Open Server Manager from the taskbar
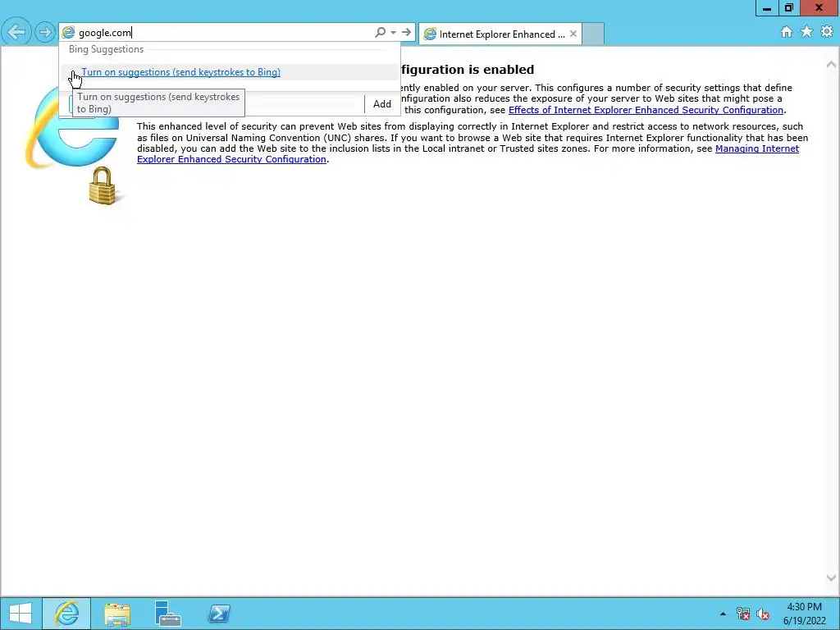Image resolution: width=840 pixels, height=630 pixels. [167, 614]
